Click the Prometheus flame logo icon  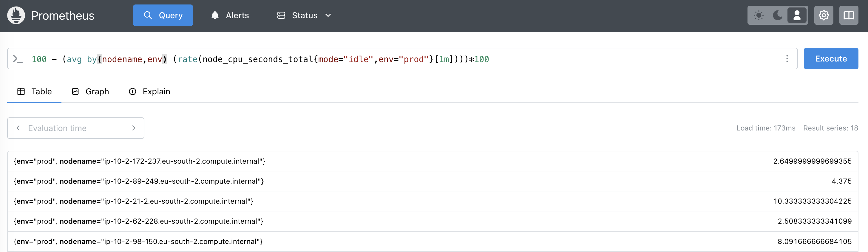[16, 16]
